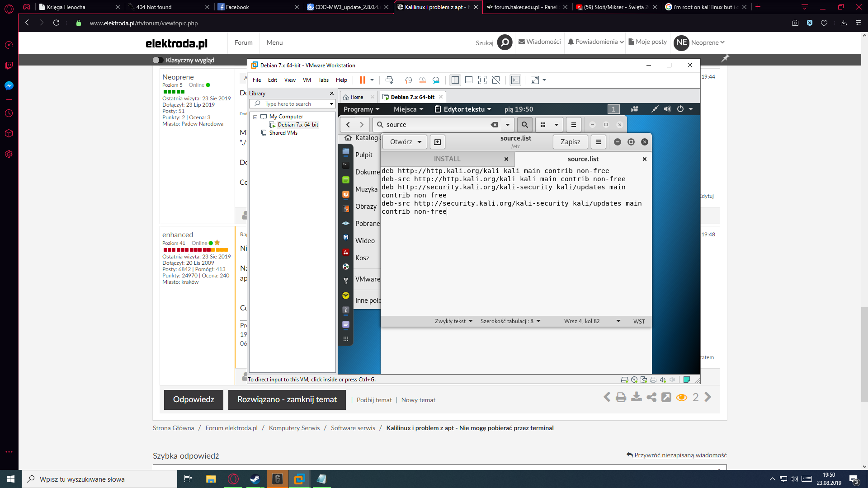The image size is (868, 488).
Task: Switch file manager to grid view
Action: (x=543, y=125)
